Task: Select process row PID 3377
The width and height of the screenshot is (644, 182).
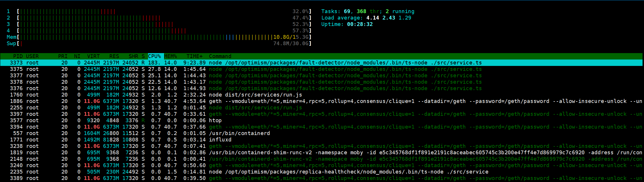Action: click(x=321, y=76)
